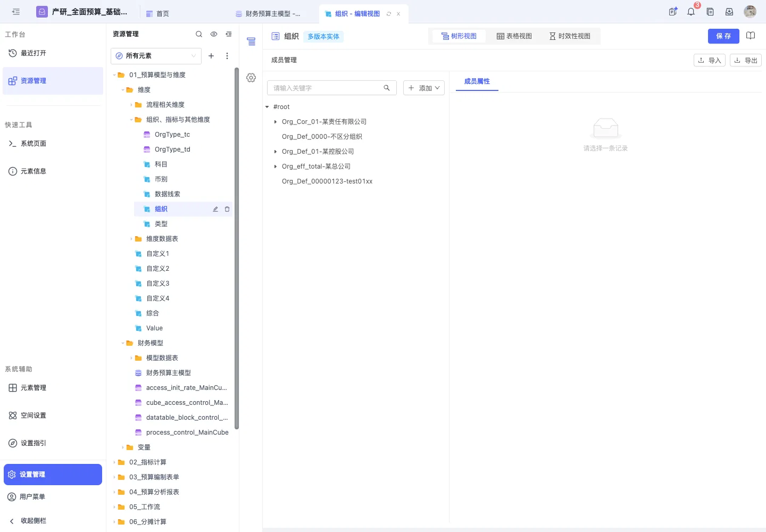Select Org_Def_00000123-test01xx member
Screen dimensions: 766x532
pyautogui.click(x=327, y=181)
